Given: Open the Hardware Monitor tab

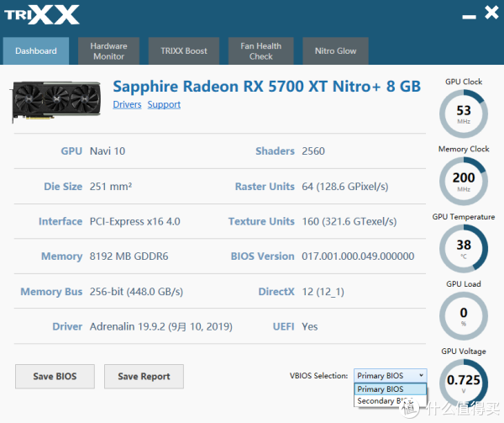Looking at the screenshot, I should [x=108, y=50].
